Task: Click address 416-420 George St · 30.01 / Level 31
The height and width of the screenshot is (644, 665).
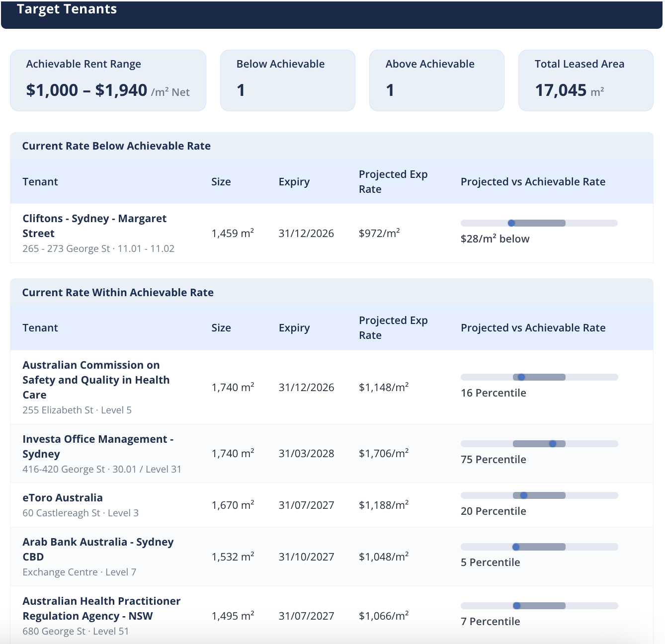Action: (x=102, y=470)
